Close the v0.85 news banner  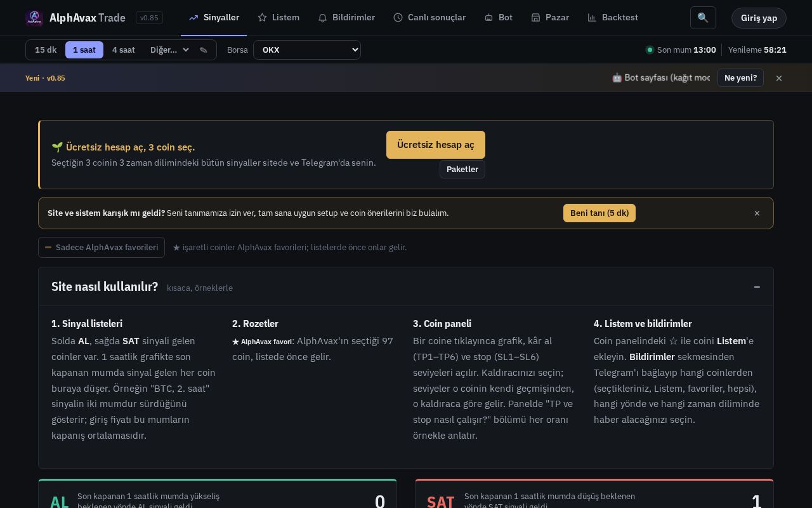(x=779, y=78)
